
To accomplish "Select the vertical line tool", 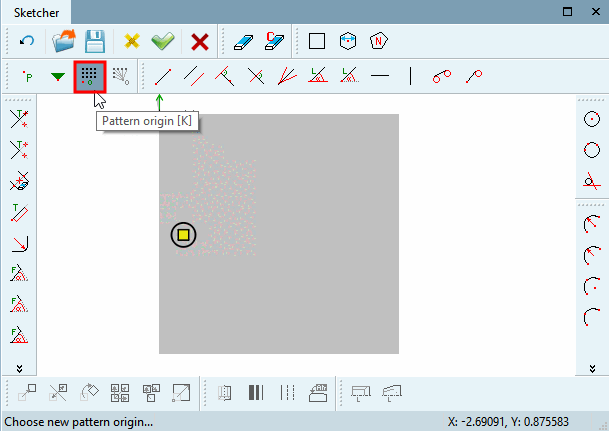I will tap(411, 76).
